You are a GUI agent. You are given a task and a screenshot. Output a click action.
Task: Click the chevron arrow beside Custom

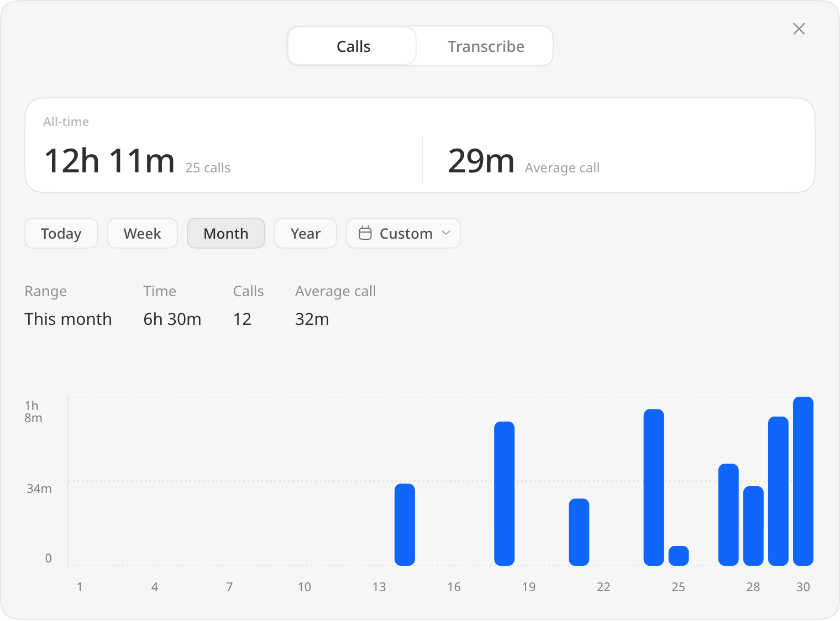click(446, 233)
